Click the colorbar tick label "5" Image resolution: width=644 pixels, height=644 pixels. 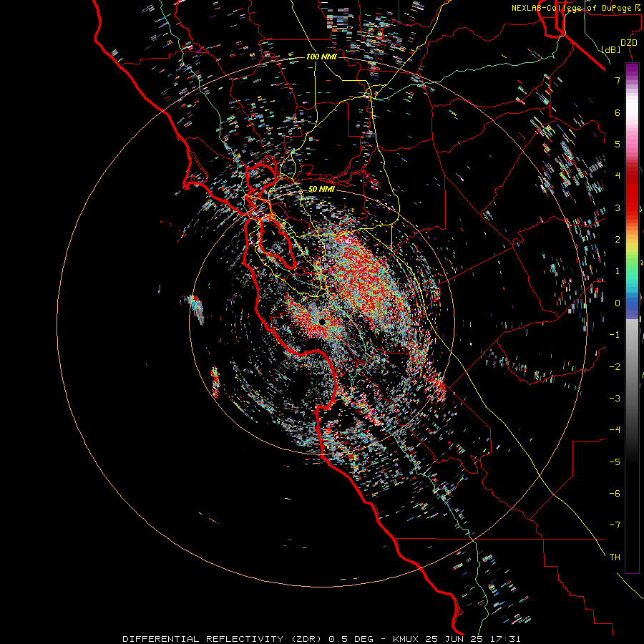point(618,144)
